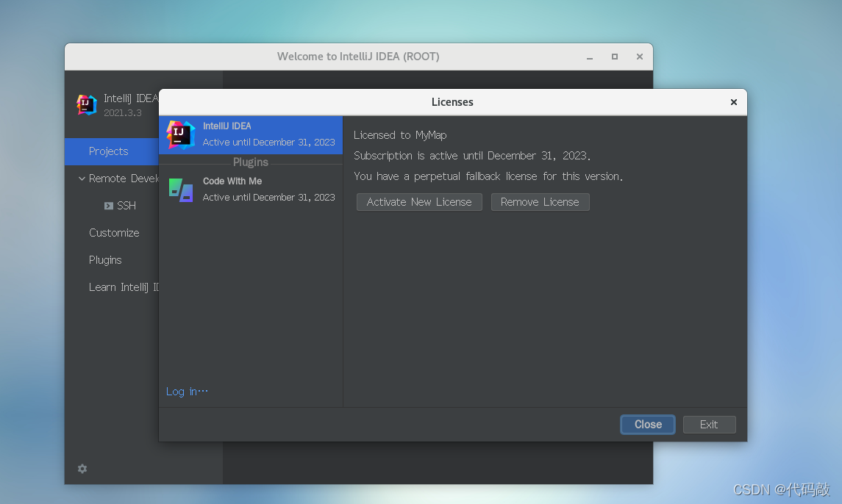Click the Log in link
This screenshot has height=504, width=842.
coord(187,392)
